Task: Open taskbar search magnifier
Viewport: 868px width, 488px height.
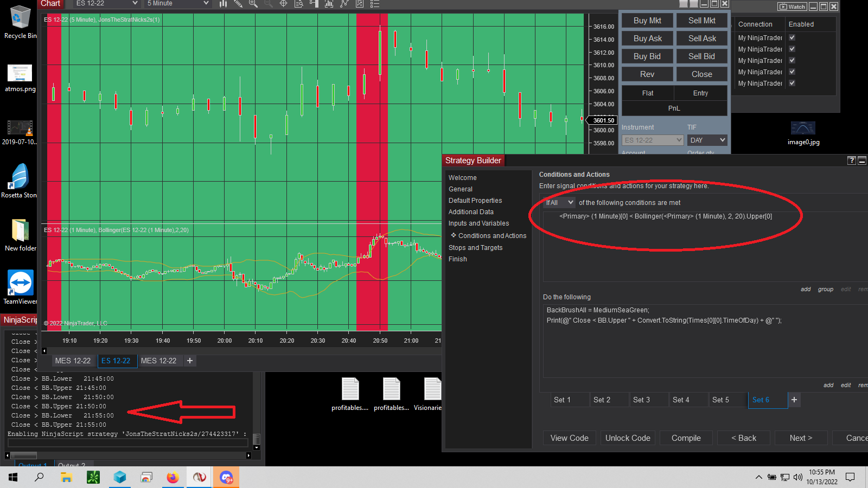Action: pyautogui.click(x=39, y=477)
